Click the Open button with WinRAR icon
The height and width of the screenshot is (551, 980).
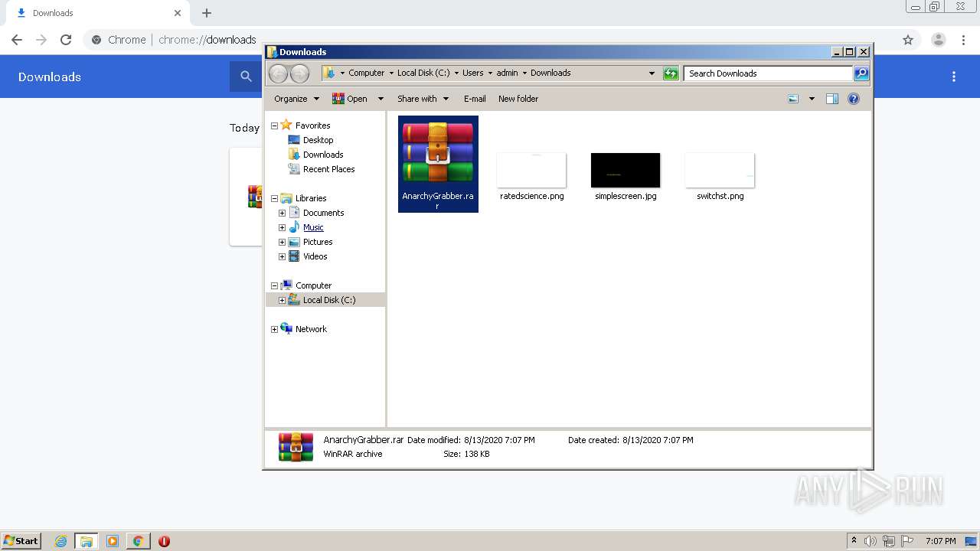pos(350,99)
